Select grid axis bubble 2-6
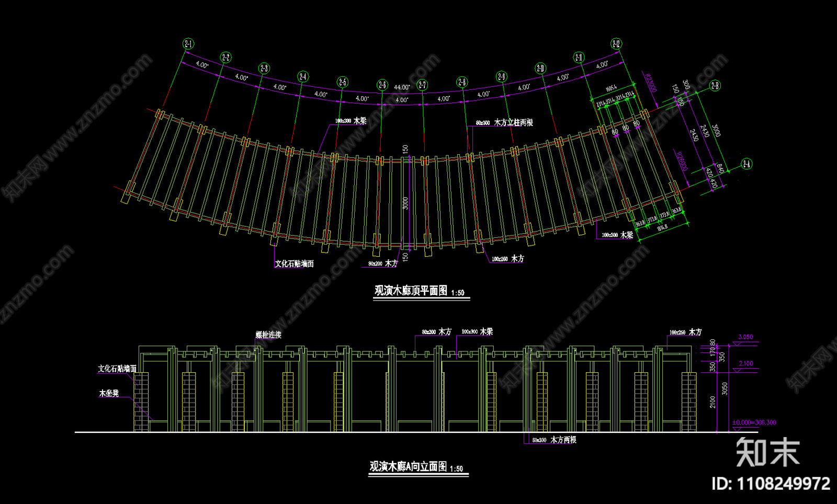This screenshot has height=504, width=837. click(x=382, y=85)
